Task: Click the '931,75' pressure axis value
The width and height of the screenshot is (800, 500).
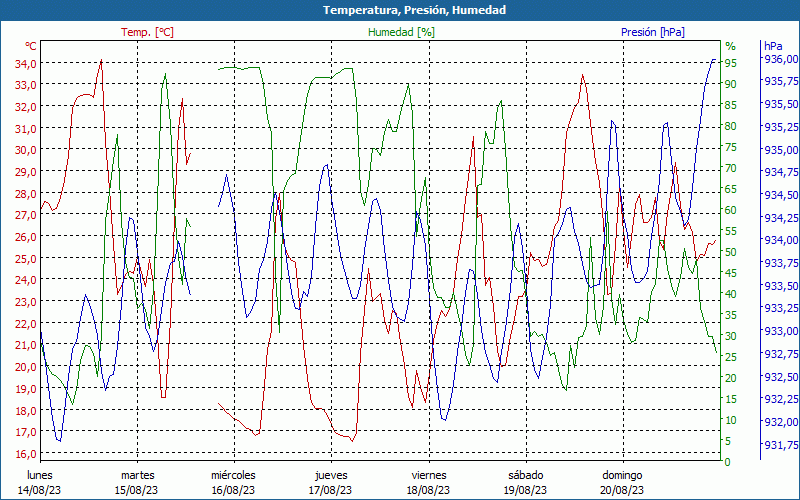Action: pos(781,444)
